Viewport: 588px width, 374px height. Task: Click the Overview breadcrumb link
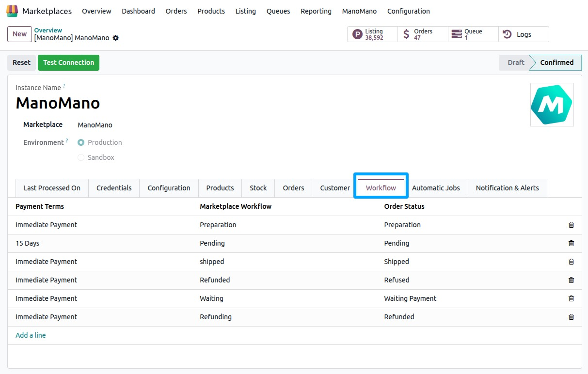tap(48, 30)
